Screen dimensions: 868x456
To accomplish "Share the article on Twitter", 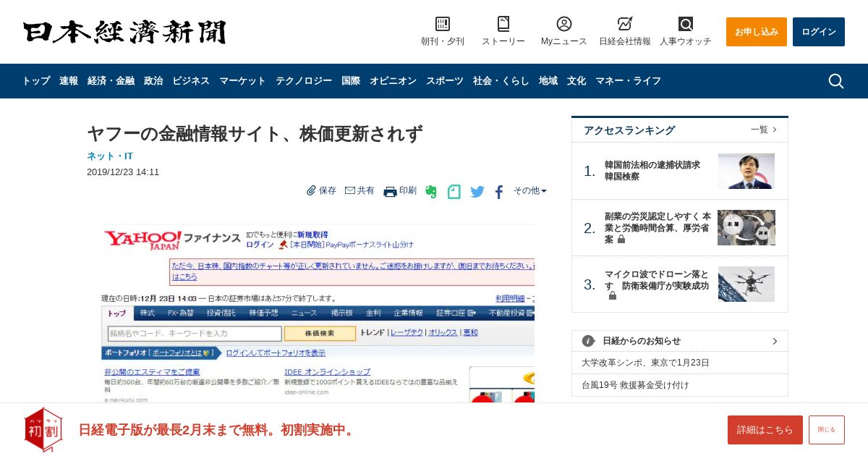I will coord(477,192).
